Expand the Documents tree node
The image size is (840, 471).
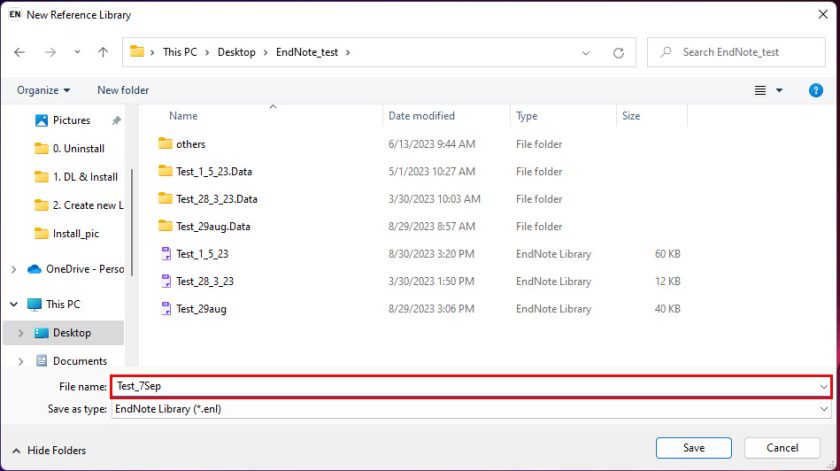21,361
